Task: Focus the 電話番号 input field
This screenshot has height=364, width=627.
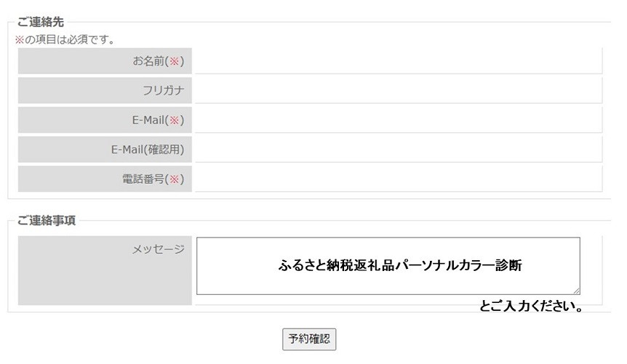Action: click(399, 179)
